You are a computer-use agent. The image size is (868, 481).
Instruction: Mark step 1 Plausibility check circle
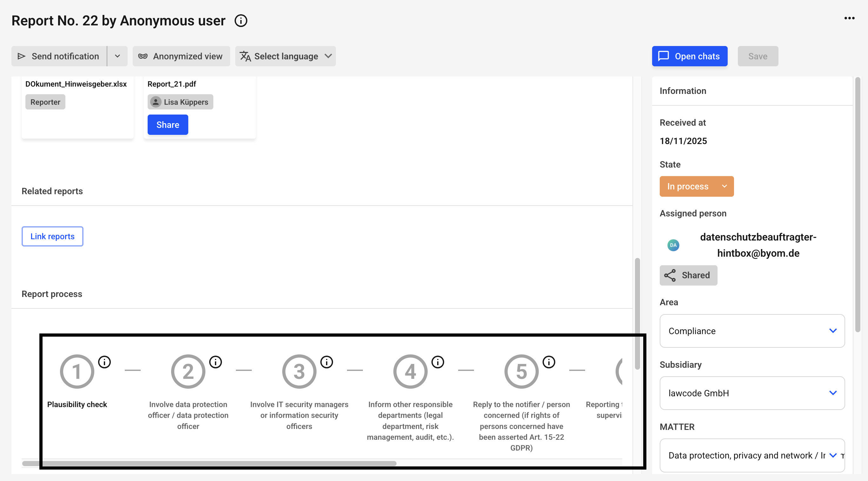(77, 372)
